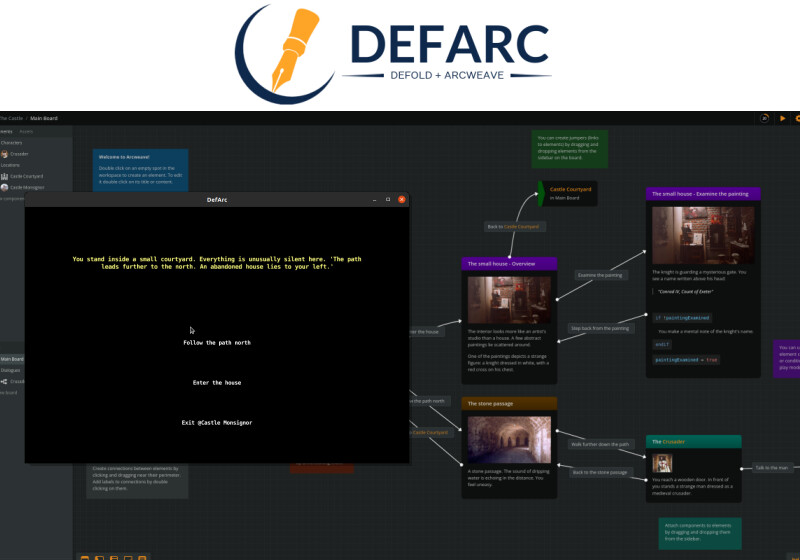This screenshot has width=800, height=560.
Task: Select the green 'Attach components' tip note
Action: (699, 533)
